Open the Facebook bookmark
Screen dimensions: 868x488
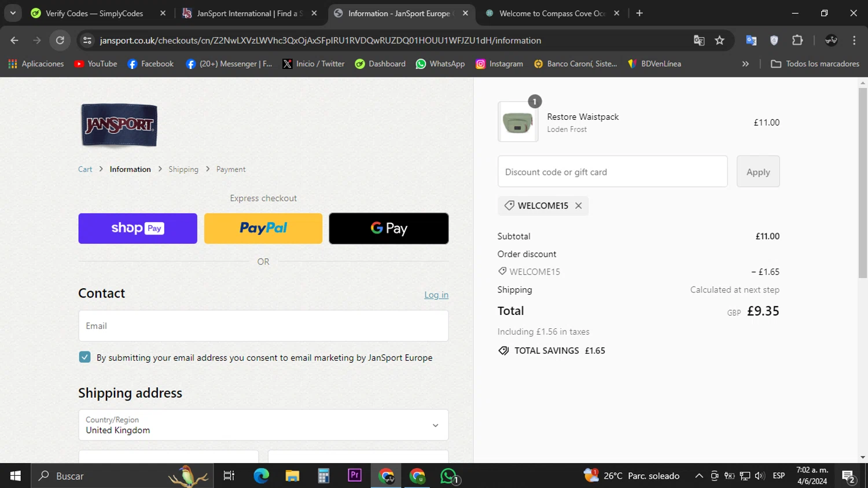tap(150, 64)
